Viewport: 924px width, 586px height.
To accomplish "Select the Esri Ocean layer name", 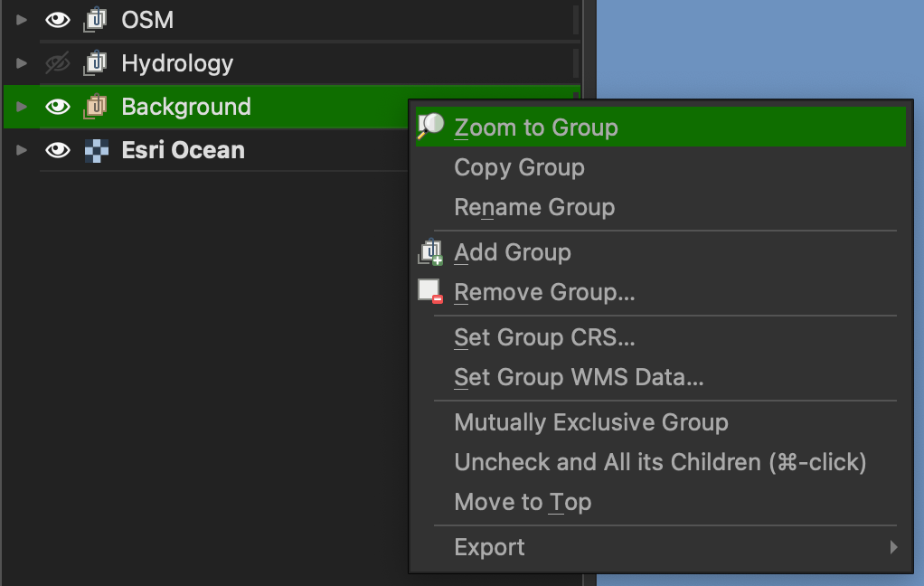I will click(x=183, y=150).
